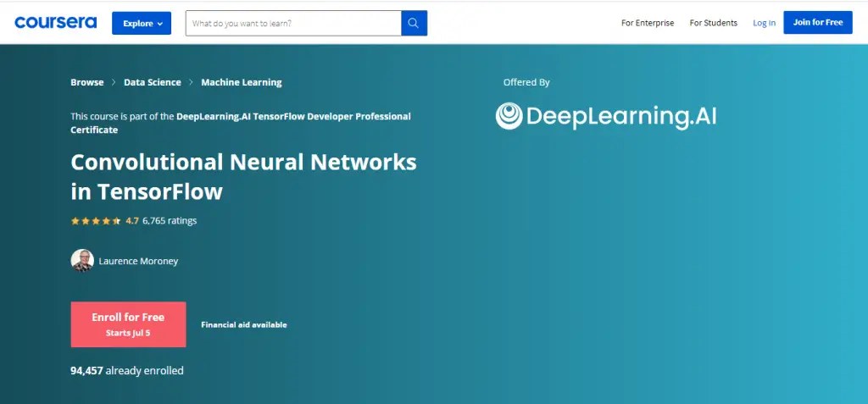
Task: Select the Data Science breadcrumb
Action: click(x=152, y=82)
